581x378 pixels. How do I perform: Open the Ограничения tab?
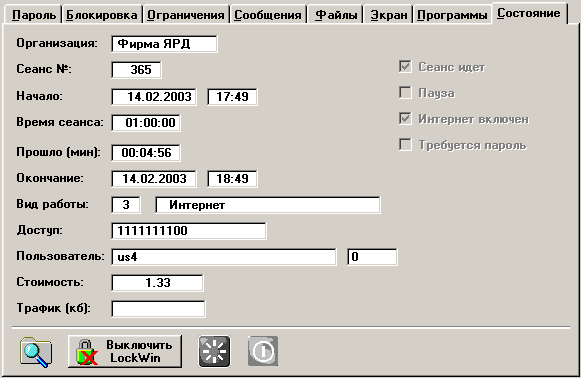click(186, 15)
